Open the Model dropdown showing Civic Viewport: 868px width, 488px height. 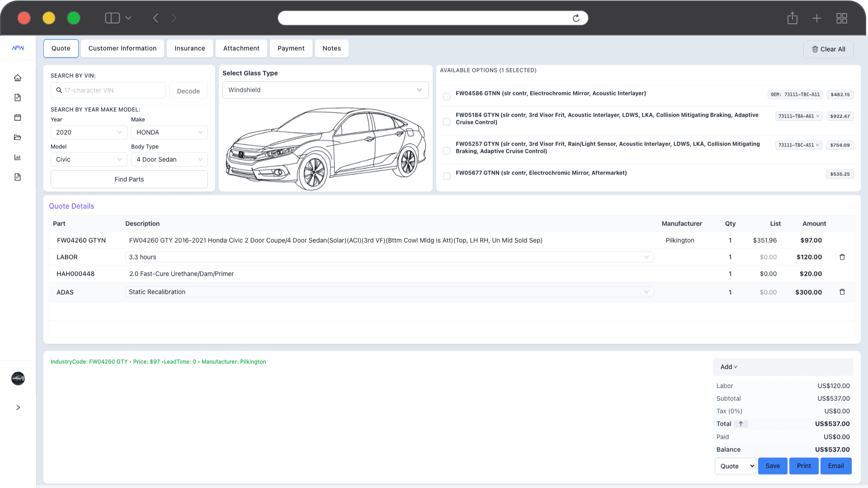[89, 160]
